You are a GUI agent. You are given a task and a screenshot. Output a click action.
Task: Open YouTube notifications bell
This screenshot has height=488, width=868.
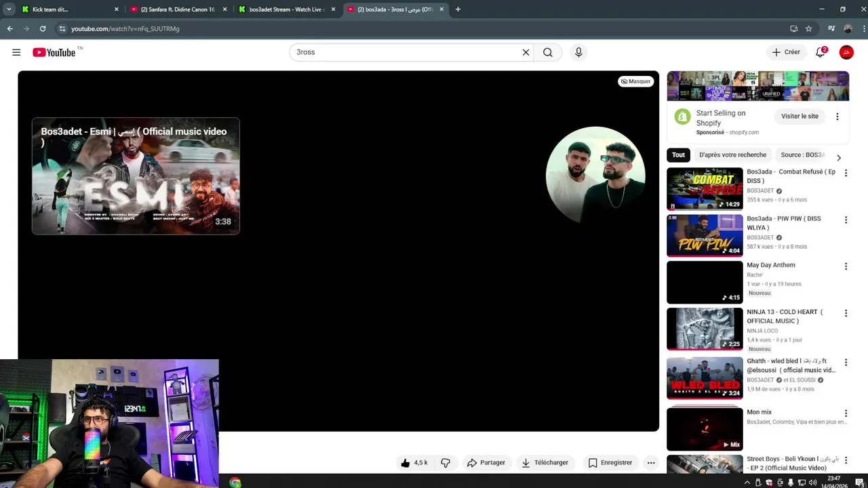[821, 52]
